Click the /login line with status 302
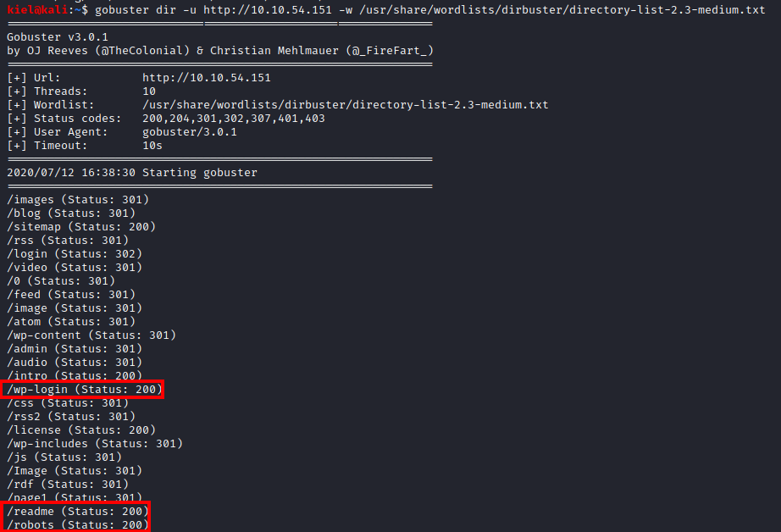 pyautogui.click(x=75, y=254)
